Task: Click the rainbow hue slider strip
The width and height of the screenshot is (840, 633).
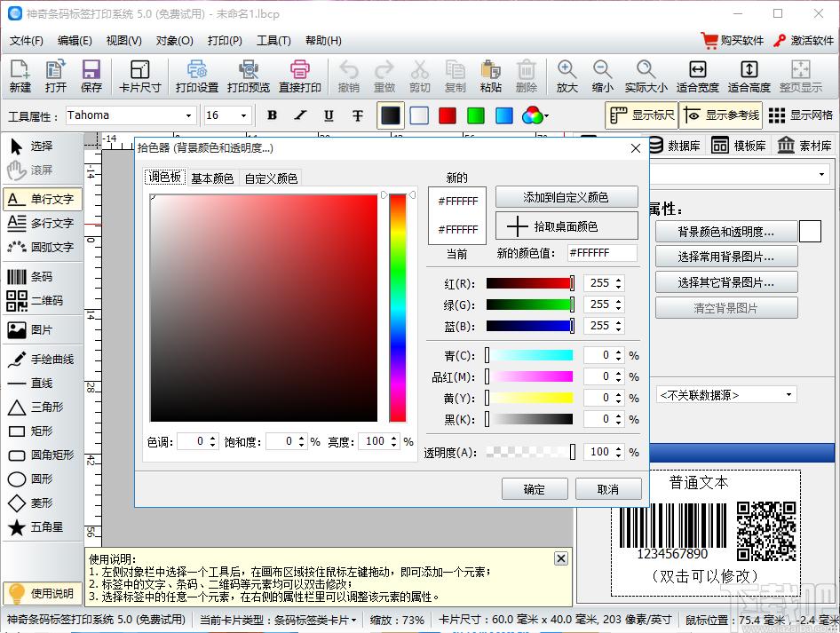Action: coord(398,308)
